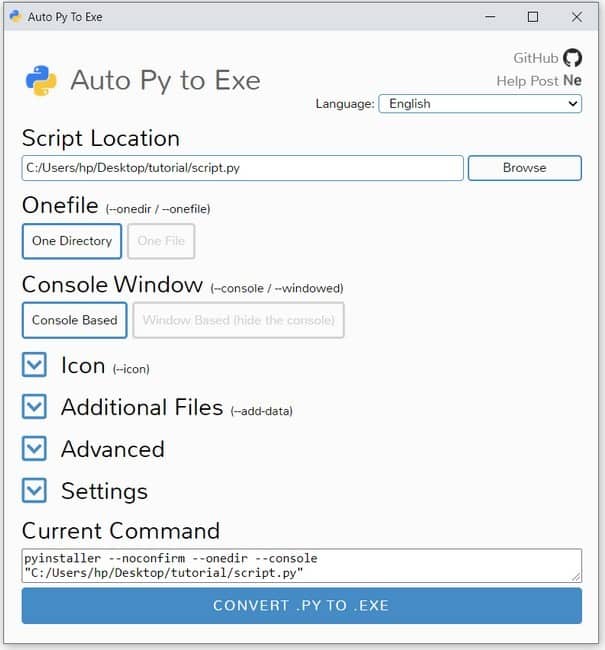Click the Python logo beside Auto Py to Exe
This screenshot has height=650, width=605.
pos(41,80)
